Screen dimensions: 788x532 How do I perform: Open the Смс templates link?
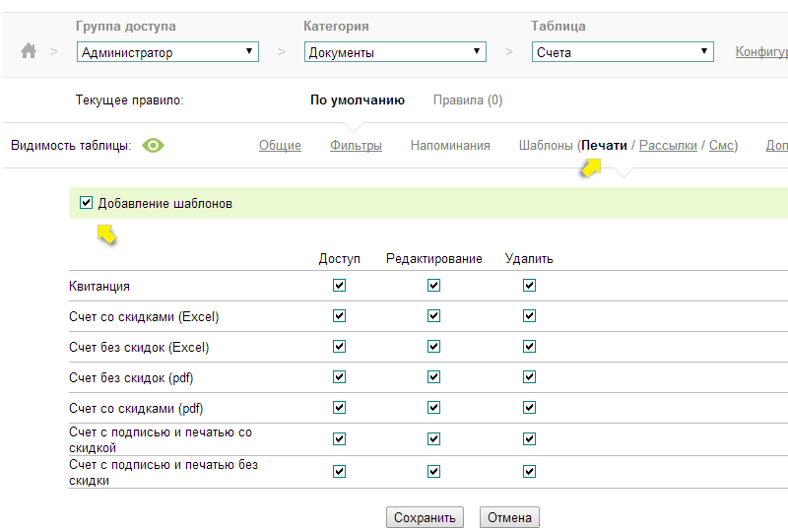point(721,146)
